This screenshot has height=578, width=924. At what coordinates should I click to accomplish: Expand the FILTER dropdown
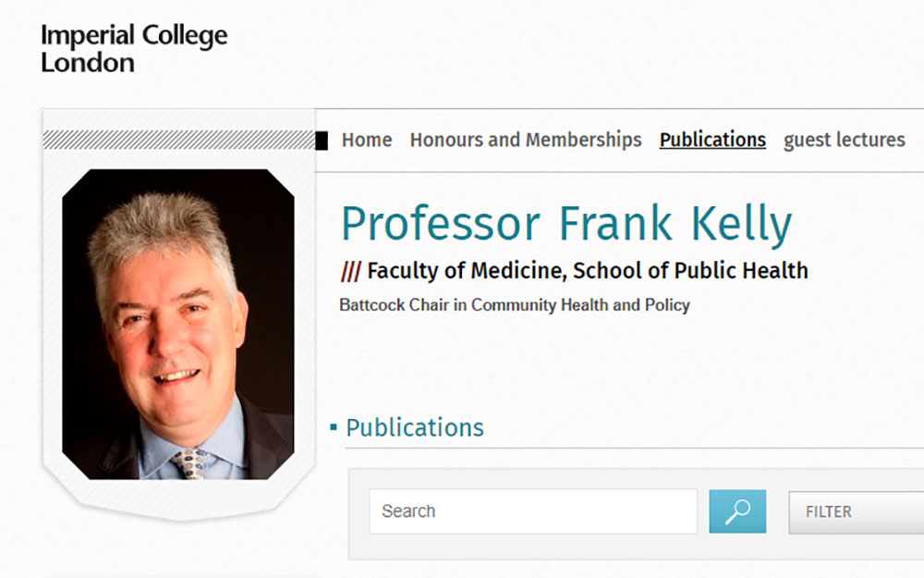(x=855, y=511)
